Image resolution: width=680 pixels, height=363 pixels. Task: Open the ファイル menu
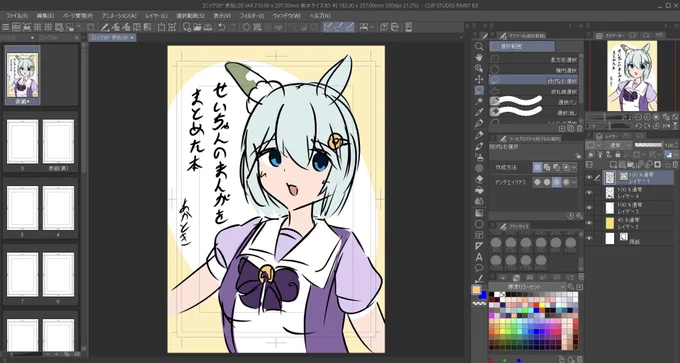16,16
